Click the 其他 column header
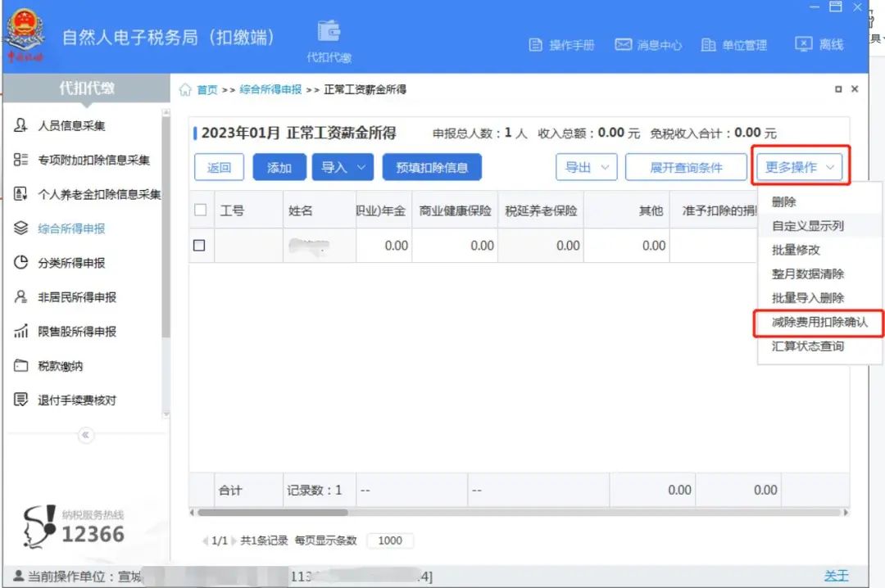885x588 pixels. pyautogui.click(x=627, y=210)
